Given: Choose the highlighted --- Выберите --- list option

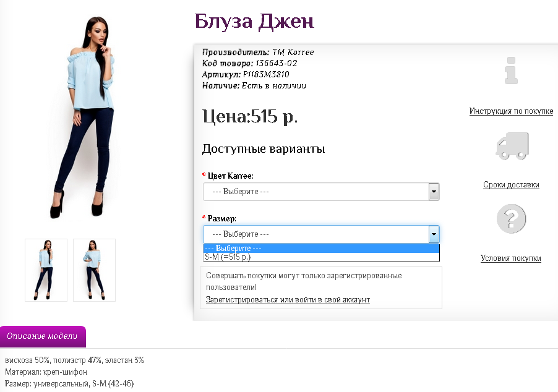Looking at the screenshot, I should point(321,249).
